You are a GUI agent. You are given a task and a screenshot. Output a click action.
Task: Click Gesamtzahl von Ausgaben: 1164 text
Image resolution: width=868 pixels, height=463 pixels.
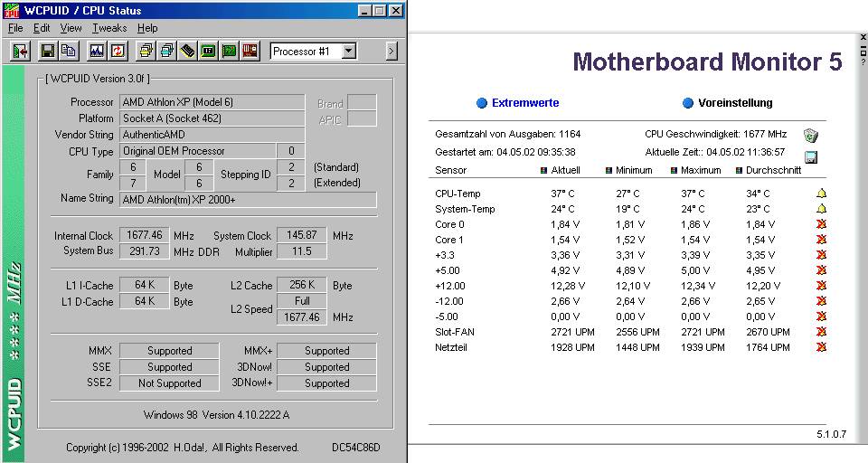[x=507, y=134]
